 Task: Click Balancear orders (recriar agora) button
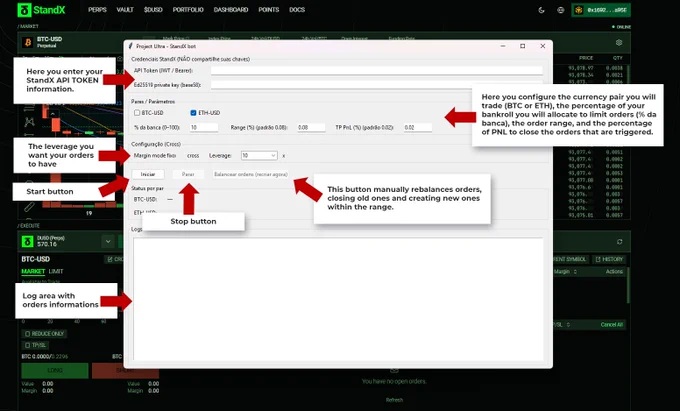tap(251, 174)
